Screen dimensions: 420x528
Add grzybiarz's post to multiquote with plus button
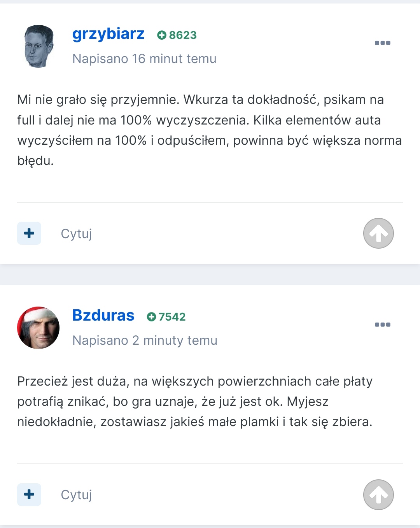click(x=29, y=233)
